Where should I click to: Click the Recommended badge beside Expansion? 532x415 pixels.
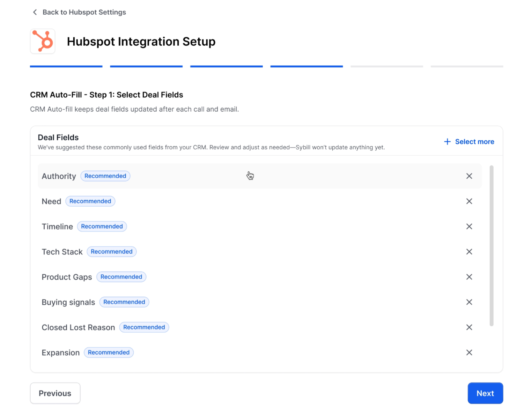109,353
